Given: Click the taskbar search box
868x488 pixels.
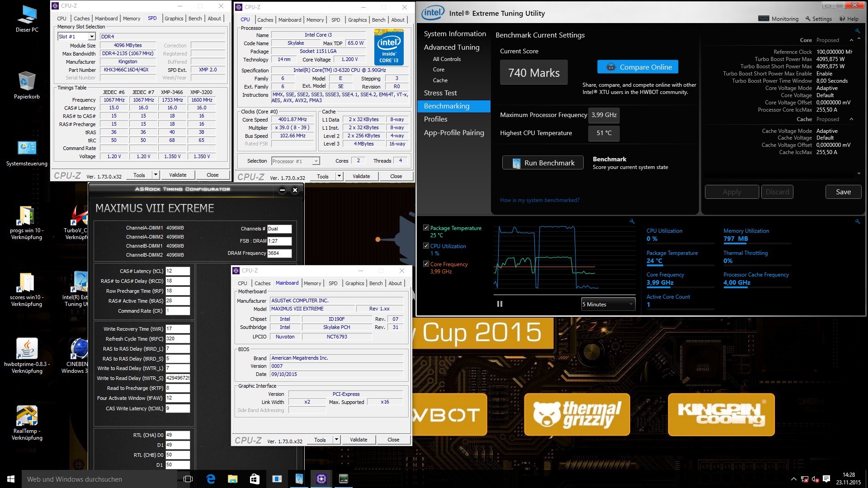Looking at the screenshot, I should coord(99,479).
